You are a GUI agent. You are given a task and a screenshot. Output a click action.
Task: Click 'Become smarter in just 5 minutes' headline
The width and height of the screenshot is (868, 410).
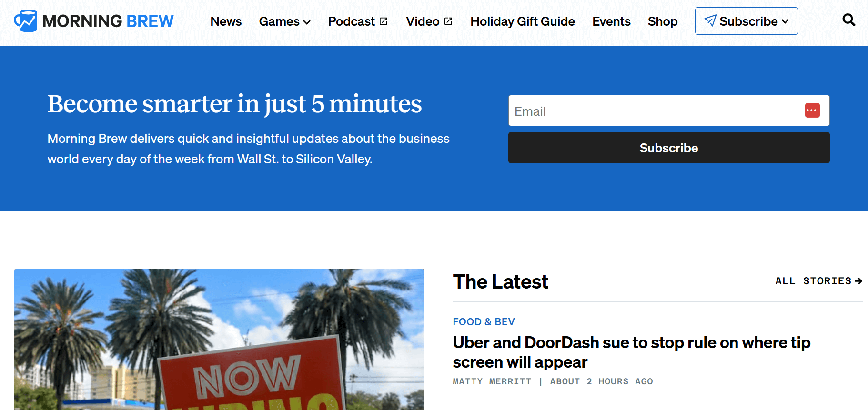(x=234, y=104)
